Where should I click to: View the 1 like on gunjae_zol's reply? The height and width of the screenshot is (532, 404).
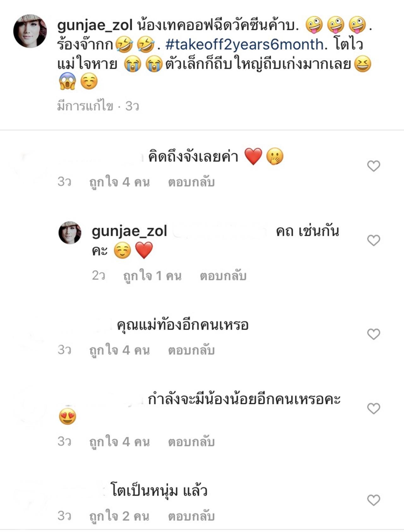pos(152,276)
